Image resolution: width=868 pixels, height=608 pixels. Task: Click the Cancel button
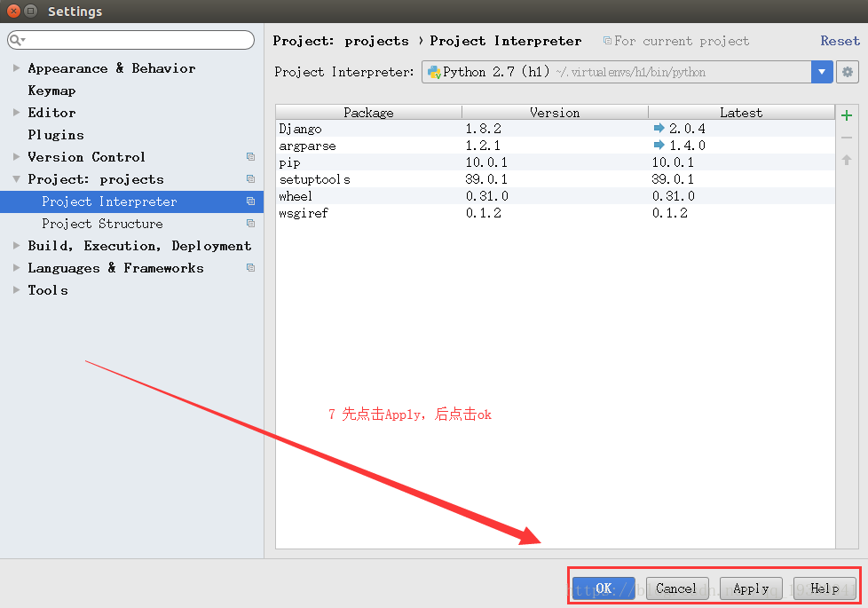[x=677, y=588]
